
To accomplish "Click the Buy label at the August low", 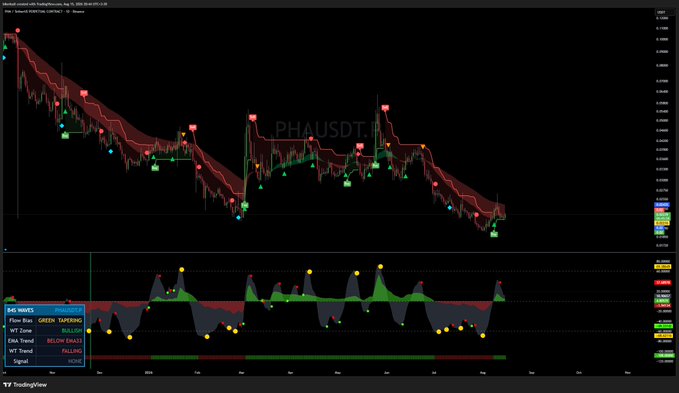I will click(494, 234).
